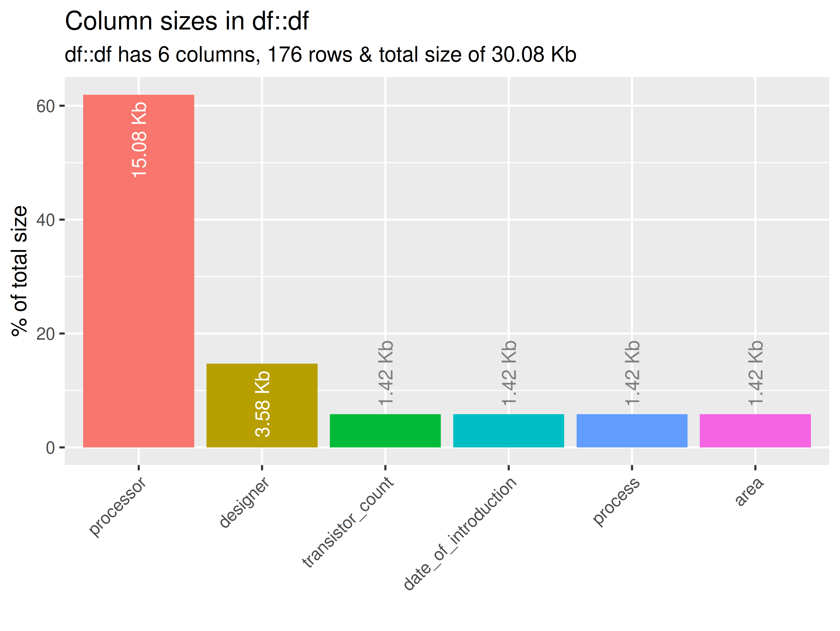Click the 3.58 Kb bar label

[x=262, y=404]
